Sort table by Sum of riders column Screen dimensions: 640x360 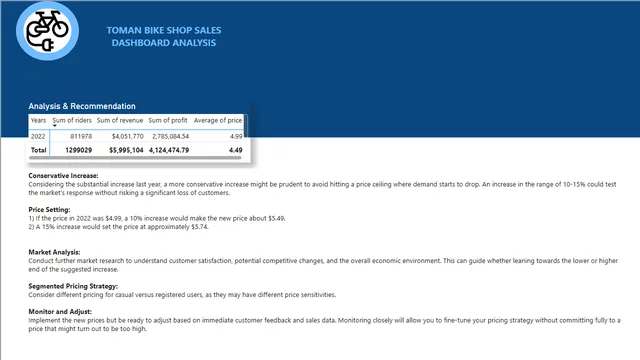point(72,120)
